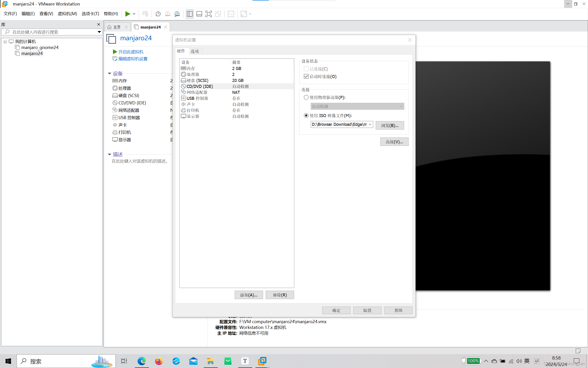
Task: Open the ISO image path combo box
Action: coord(342,124)
